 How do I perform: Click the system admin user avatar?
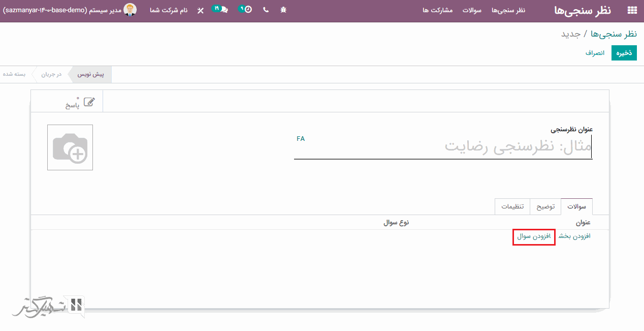pos(131,10)
